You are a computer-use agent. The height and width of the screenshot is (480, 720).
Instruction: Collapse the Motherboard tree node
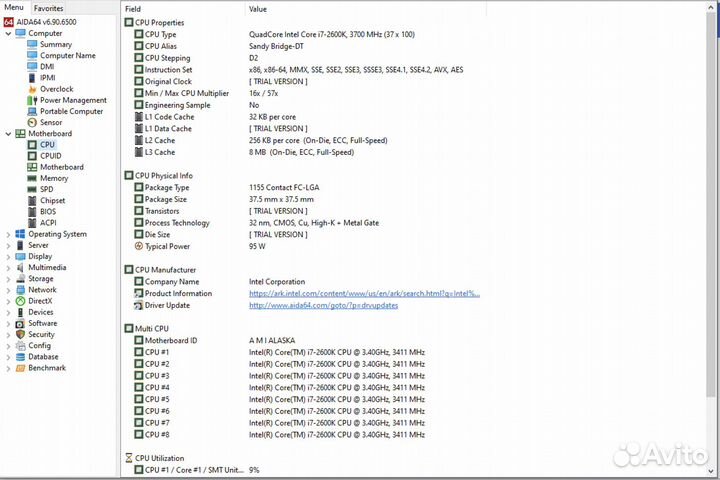point(8,134)
